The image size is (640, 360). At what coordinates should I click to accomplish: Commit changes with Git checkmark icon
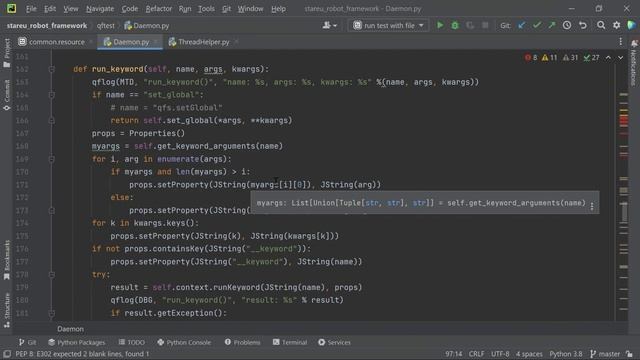point(537,25)
